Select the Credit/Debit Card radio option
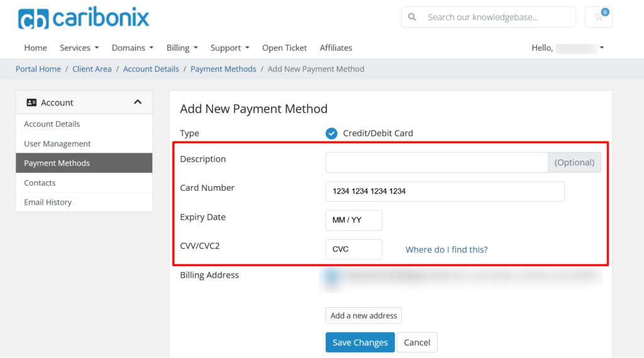The image size is (644, 358). (331, 133)
